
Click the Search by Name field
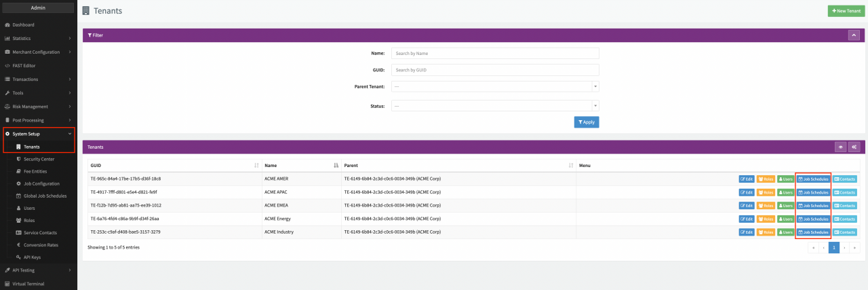(x=494, y=53)
